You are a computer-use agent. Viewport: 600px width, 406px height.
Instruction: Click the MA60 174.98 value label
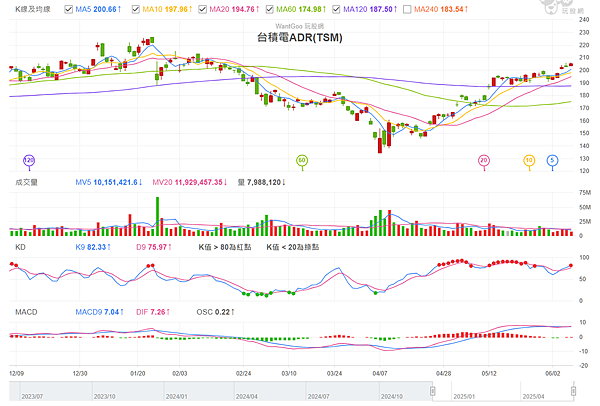click(x=301, y=9)
